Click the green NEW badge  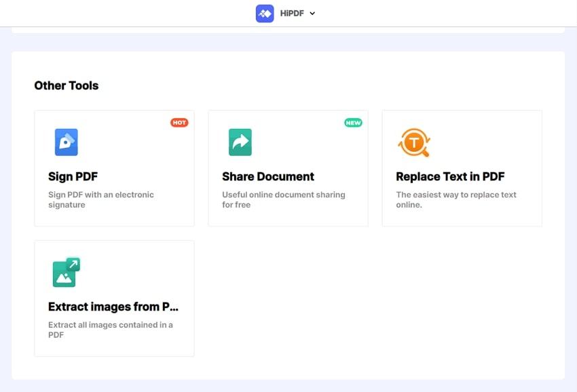coord(353,123)
